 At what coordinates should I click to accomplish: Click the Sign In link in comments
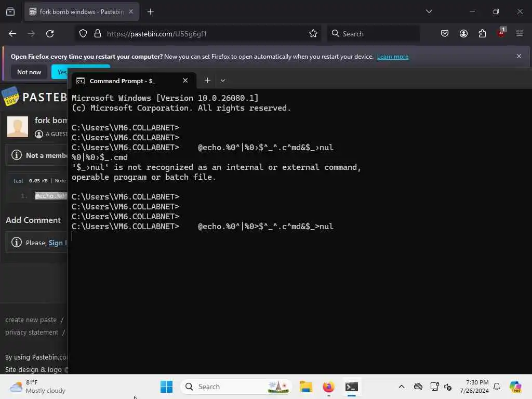point(58,243)
